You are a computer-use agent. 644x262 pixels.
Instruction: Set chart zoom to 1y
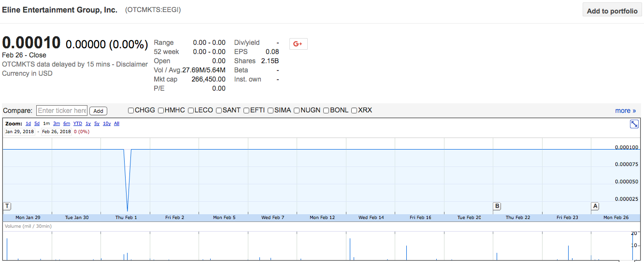pyautogui.click(x=88, y=124)
